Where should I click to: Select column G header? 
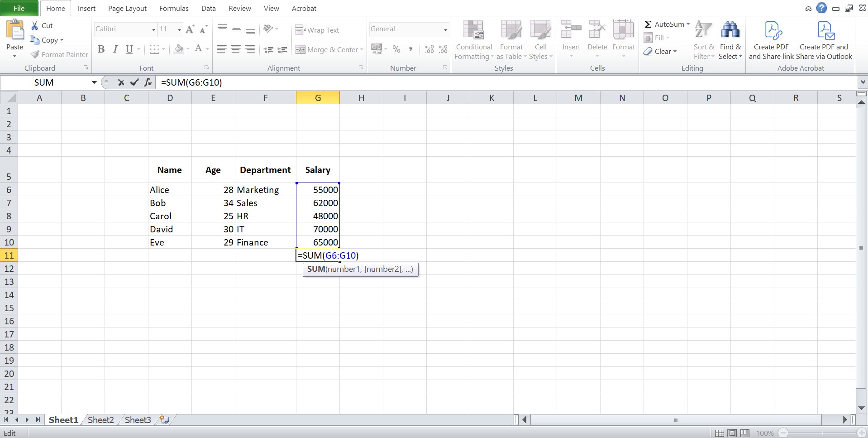[x=318, y=98]
